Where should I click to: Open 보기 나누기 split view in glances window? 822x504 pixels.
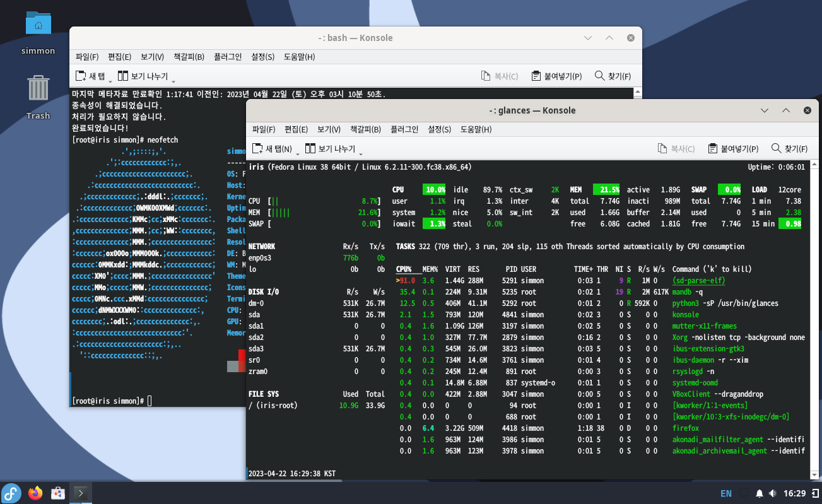pyautogui.click(x=329, y=149)
